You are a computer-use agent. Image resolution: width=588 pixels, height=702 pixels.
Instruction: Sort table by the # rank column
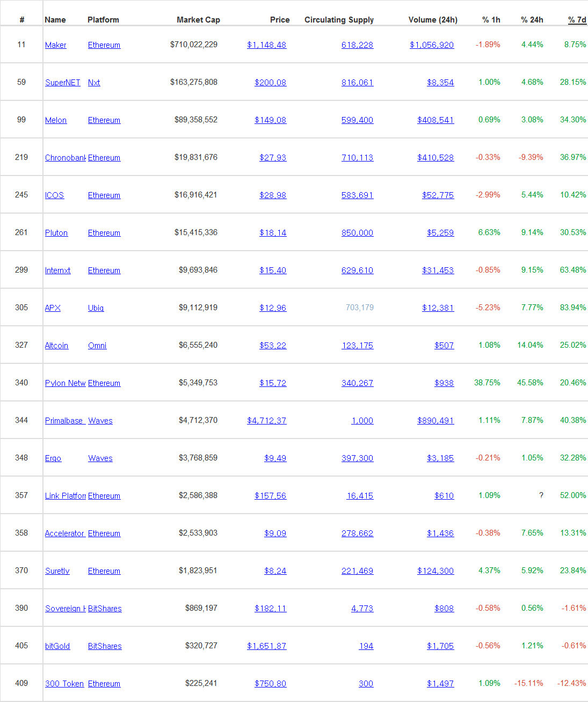coord(21,20)
